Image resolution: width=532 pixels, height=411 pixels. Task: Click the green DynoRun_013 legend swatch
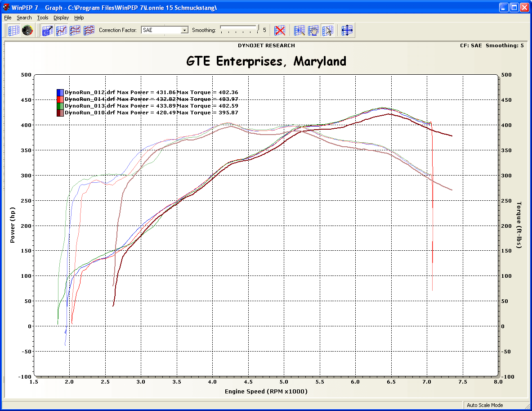point(60,106)
